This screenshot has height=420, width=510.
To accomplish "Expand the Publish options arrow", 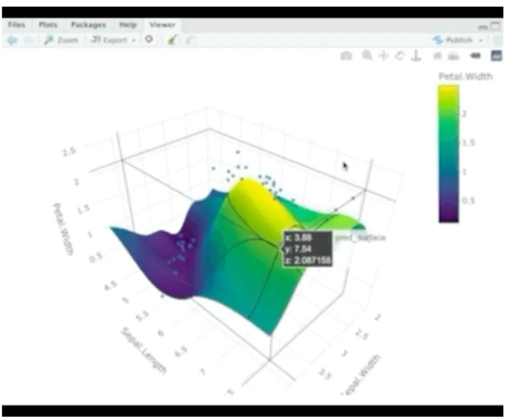I will coord(481,40).
